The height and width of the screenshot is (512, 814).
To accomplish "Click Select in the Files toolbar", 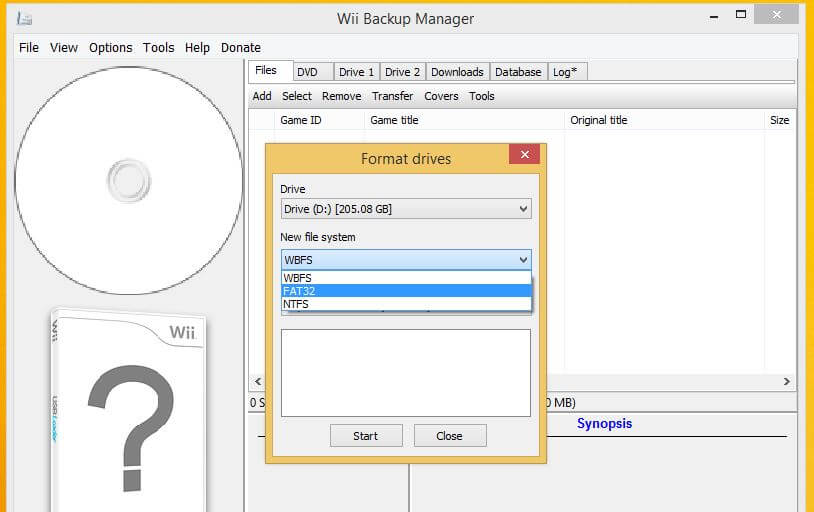I will (296, 96).
